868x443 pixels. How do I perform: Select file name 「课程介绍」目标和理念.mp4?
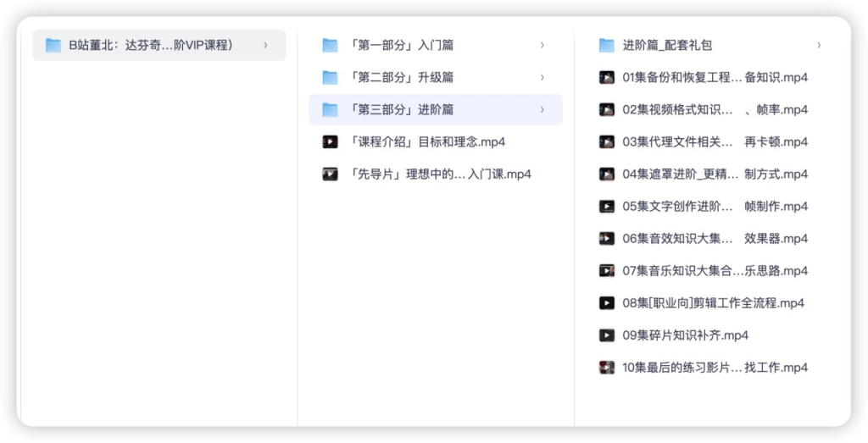pyautogui.click(x=428, y=142)
